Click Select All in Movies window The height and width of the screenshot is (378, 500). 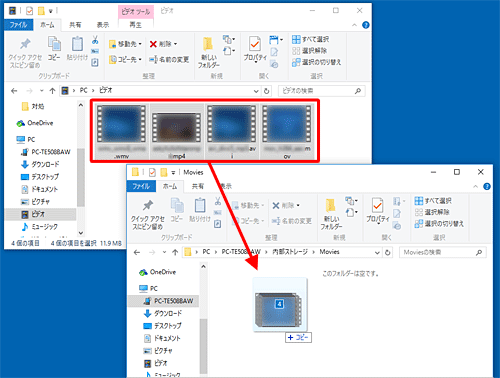(433, 201)
